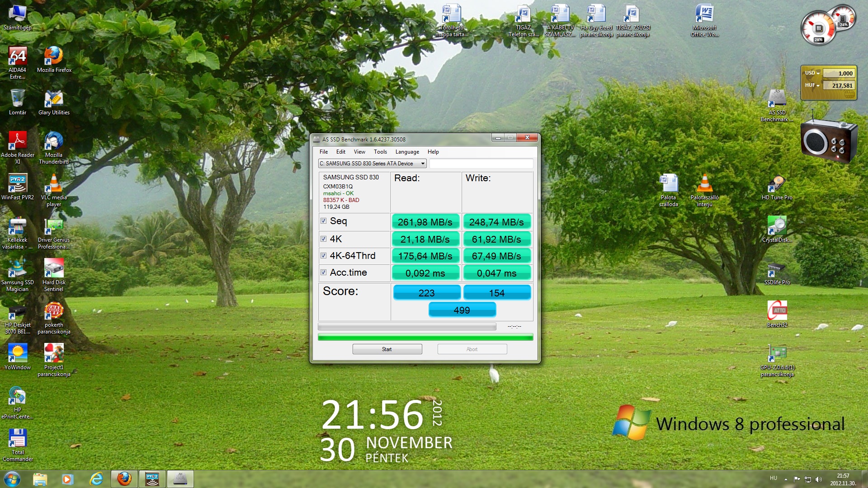Click Firefox icon in taskbar
868x488 pixels.
124,479
